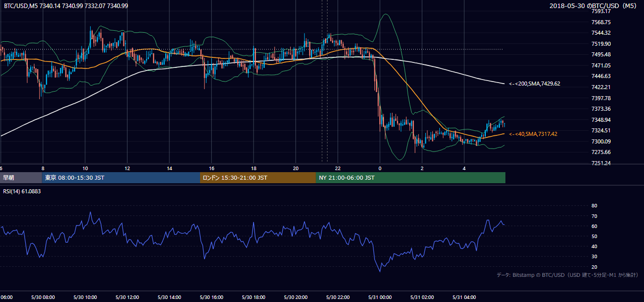This screenshot has height=302, width=644.
Task: Select the NY 21:00-06:00 JST session bar
Action: 411,178
